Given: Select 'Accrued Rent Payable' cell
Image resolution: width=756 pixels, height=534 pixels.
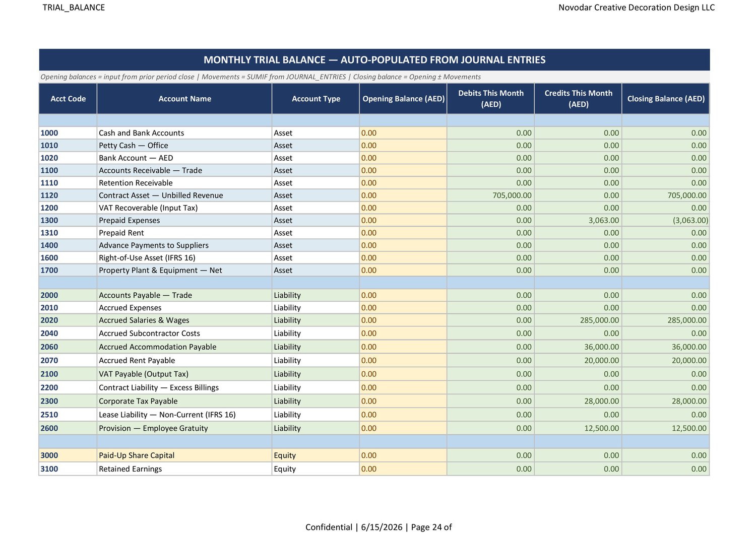Looking at the screenshot, I should (x=184, y=361).
